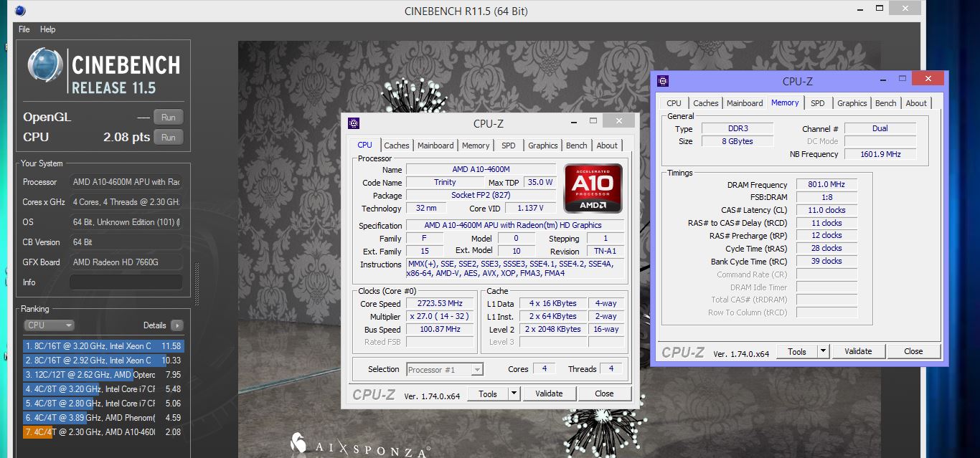Switch to About tab in front CPU-Z window

pyautogui.click(x=607, y=145)
